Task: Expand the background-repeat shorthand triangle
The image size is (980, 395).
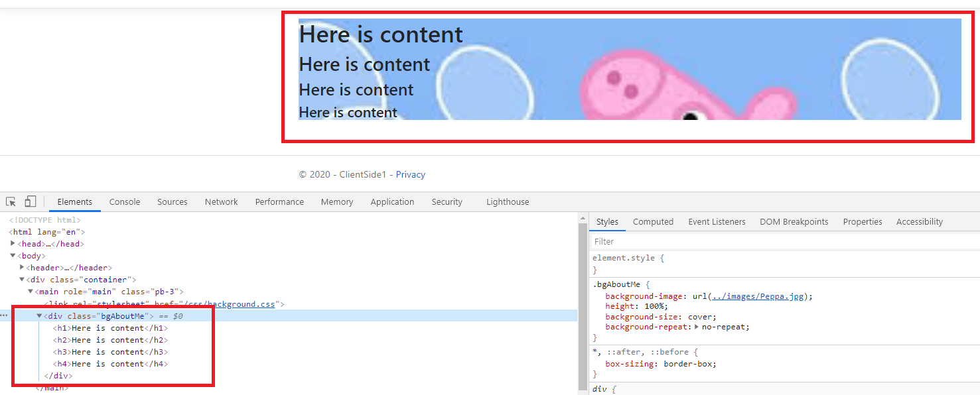Action: 697,327
